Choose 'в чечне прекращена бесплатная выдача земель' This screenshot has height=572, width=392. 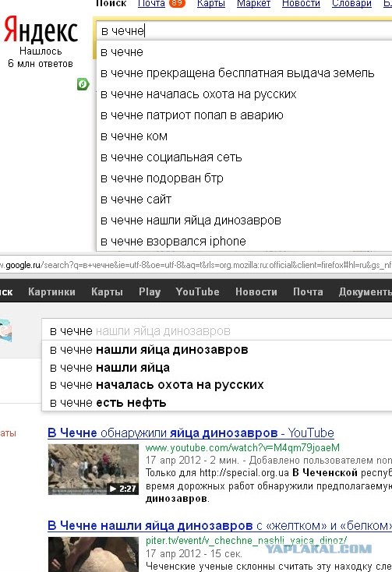tap(244, 73)
